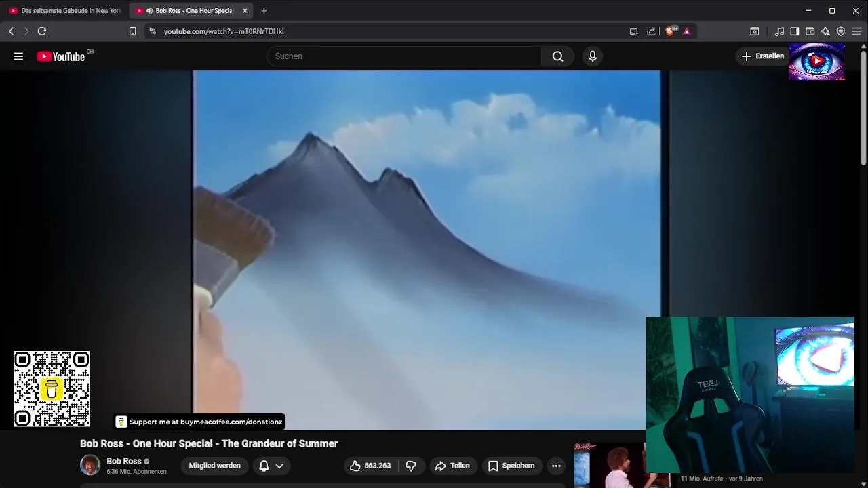This screenshot has height=488, width=868.
Task: Click the search magnifier button
Action: [557, 56]
